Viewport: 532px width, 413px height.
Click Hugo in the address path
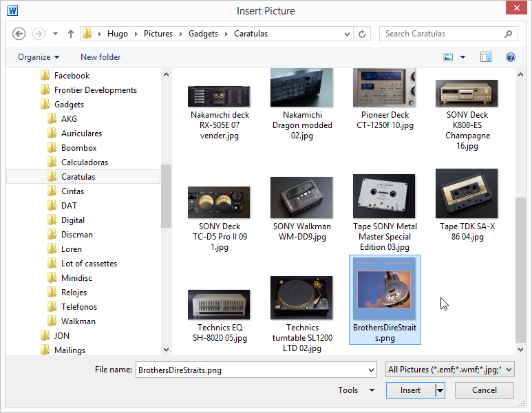[x=118, y=34]
